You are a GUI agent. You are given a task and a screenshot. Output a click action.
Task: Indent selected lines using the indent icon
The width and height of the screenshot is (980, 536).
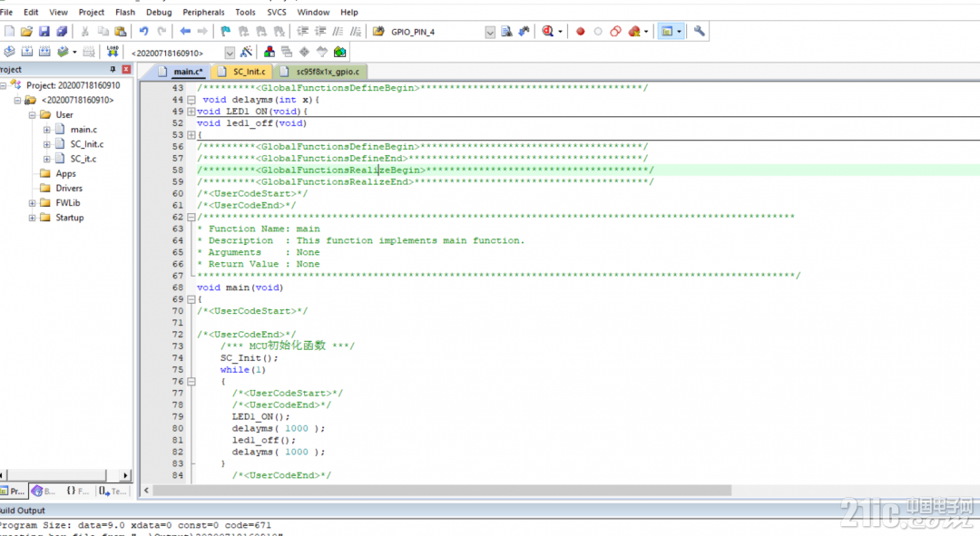[x=302, y=31]
